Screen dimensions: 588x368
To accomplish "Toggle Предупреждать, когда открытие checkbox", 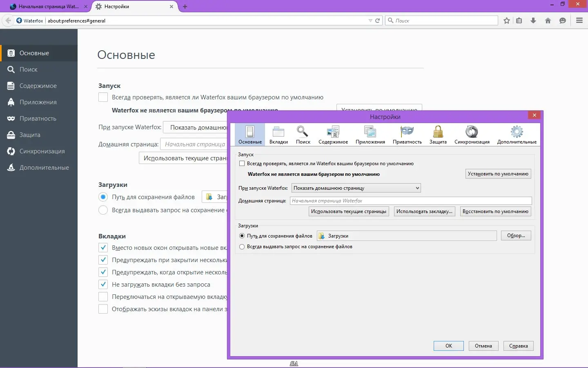I will (103, 272).
